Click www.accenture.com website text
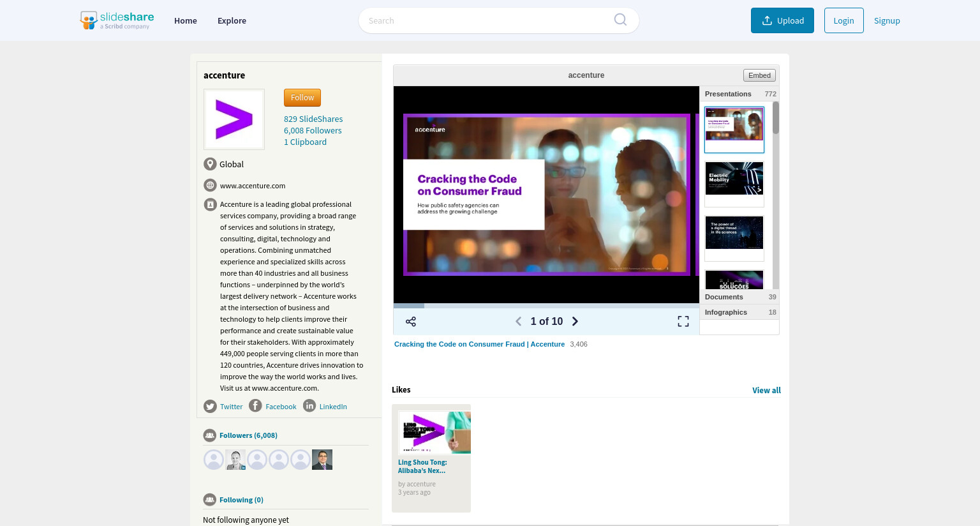 tap(253, 186)
